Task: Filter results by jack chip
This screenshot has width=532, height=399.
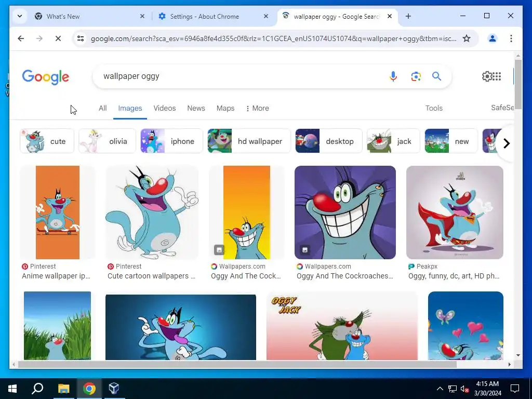Action: click(x=393, y=141)
